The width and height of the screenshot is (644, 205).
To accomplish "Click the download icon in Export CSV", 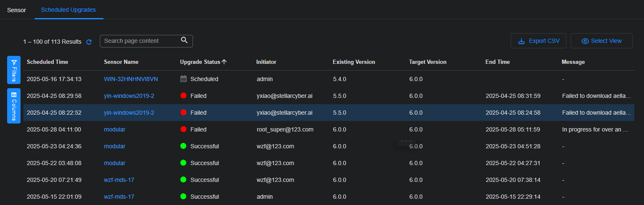I will coord(521,41).
